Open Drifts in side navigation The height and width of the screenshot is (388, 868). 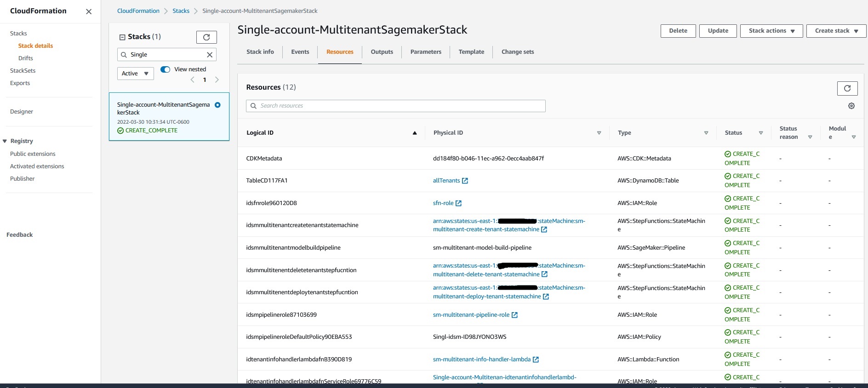click(x=26, y=58)
